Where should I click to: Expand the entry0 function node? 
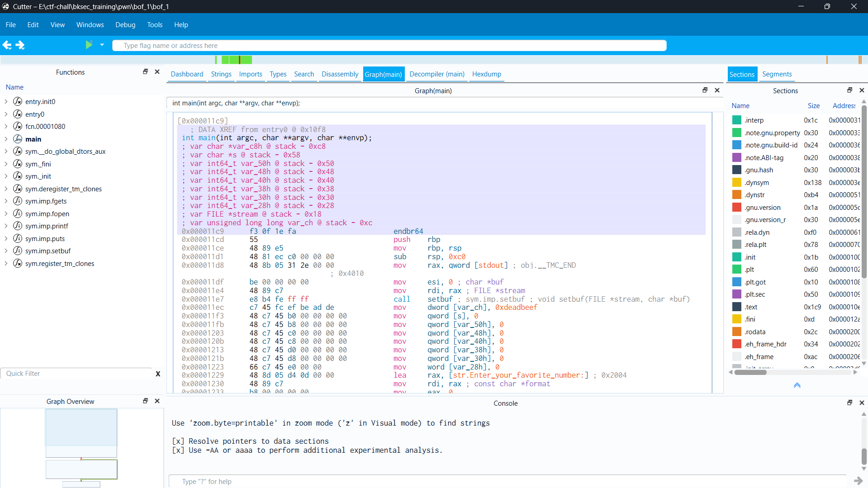(x=6, y=114)
